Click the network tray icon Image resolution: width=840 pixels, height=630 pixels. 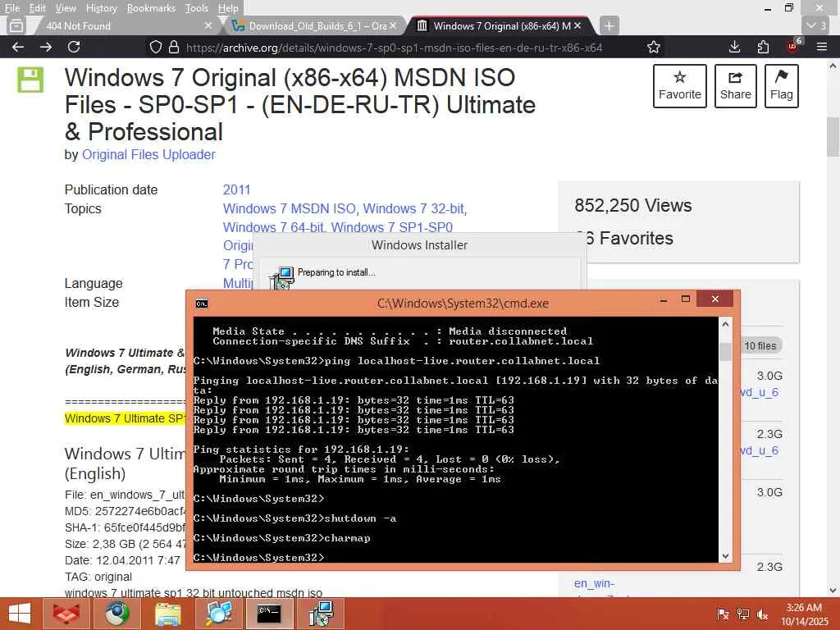(743, 614)
